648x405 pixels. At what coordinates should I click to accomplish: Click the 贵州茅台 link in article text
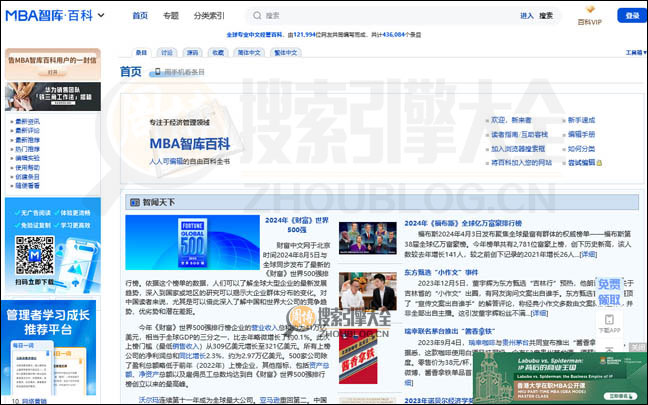(x=515, y=343)
